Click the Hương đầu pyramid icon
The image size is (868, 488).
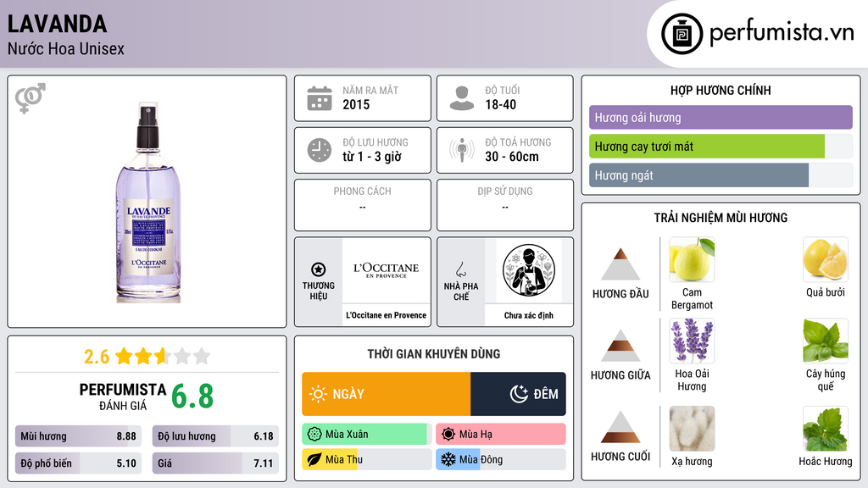(x=620, y=264)
